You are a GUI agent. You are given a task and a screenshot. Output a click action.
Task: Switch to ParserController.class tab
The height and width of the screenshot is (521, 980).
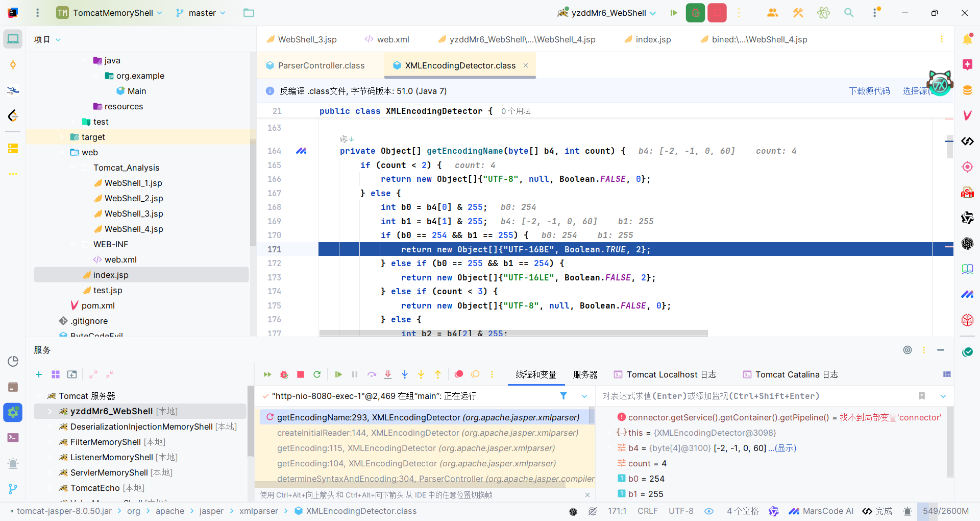(315, 65)
